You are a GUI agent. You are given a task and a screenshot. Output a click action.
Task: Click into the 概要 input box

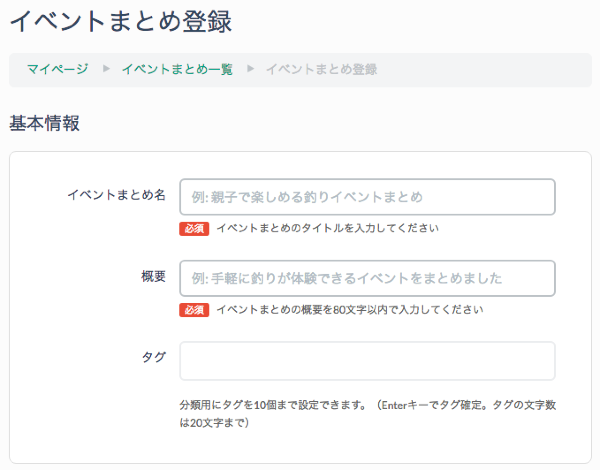tap(367, 278)
